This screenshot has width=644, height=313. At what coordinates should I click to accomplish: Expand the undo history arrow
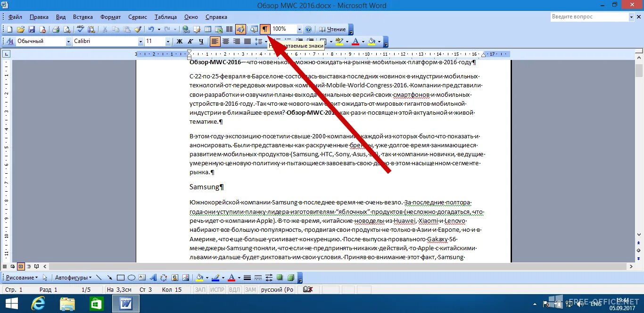[159, 29]
